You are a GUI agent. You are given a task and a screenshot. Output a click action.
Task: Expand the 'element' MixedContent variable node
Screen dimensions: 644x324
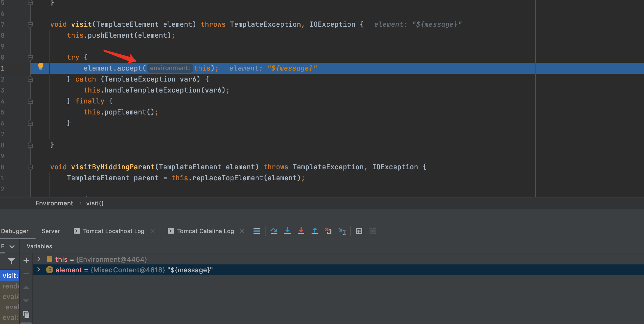click(x=39, y=269)
